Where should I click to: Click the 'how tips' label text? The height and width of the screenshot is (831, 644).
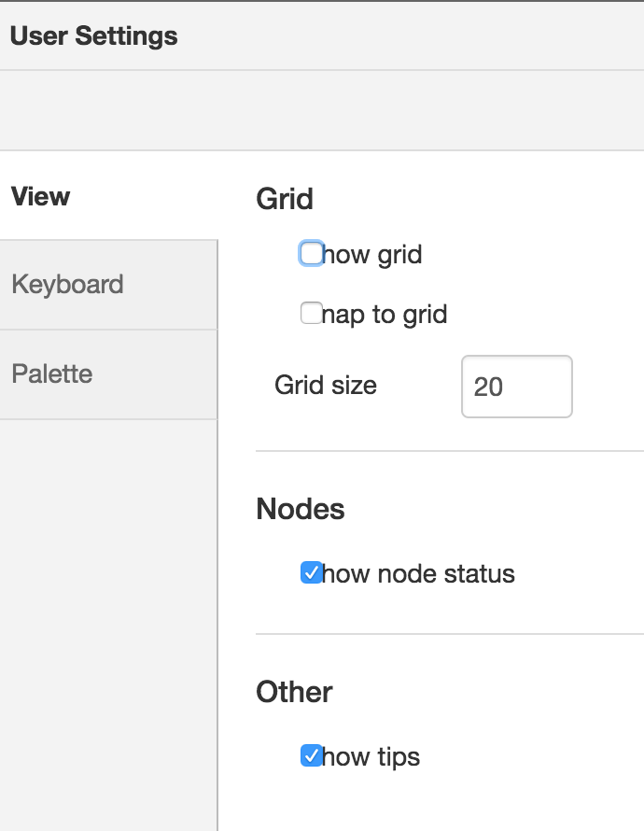[371, 757]
